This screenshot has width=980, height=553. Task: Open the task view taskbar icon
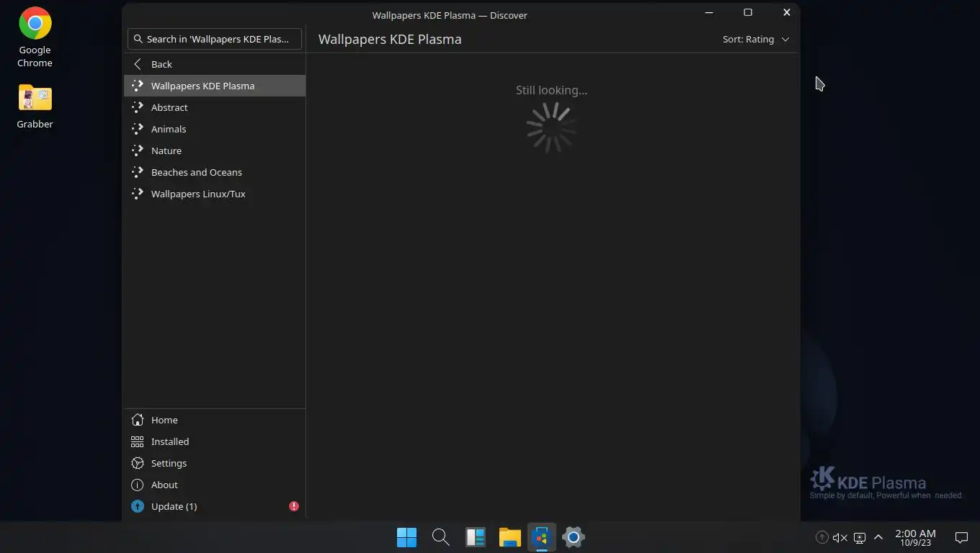coord(476,537)
